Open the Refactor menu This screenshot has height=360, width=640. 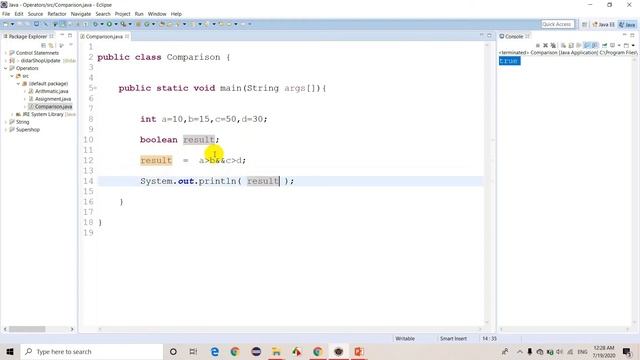click(57, 14)
